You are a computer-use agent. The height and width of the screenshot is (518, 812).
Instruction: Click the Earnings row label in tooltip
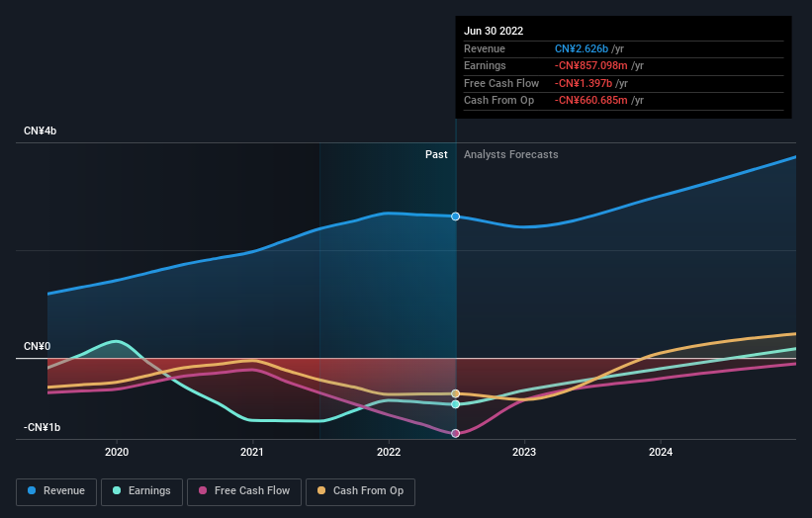485,65
